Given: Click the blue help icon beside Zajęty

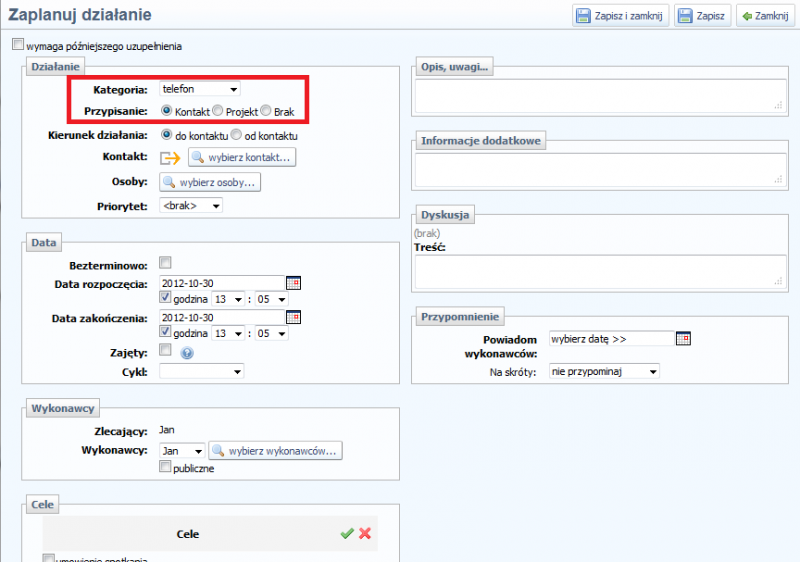Looking at the screenshot, I should click(x=187, y=353).
